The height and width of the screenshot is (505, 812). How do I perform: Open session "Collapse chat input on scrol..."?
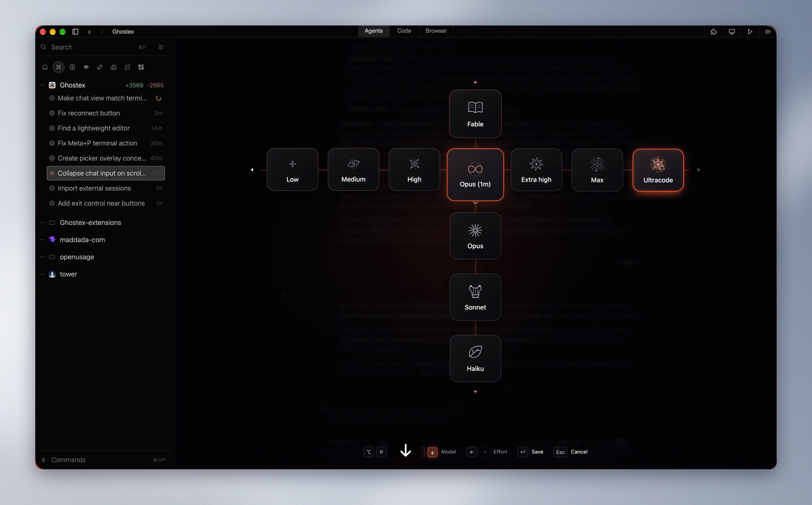(x=106, y=173)
